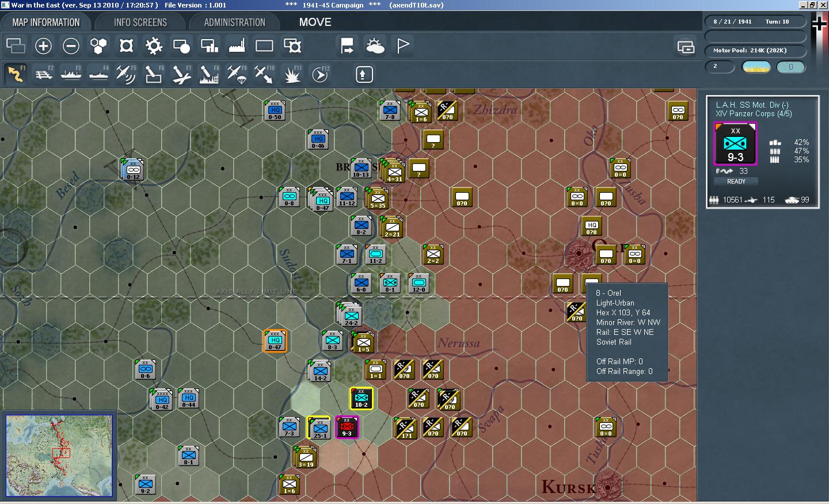Click the overlapping rectangle and fort-outline icon
Image resolution: width=829 pixels, height=504 pixels.
[x=292, y=46]
